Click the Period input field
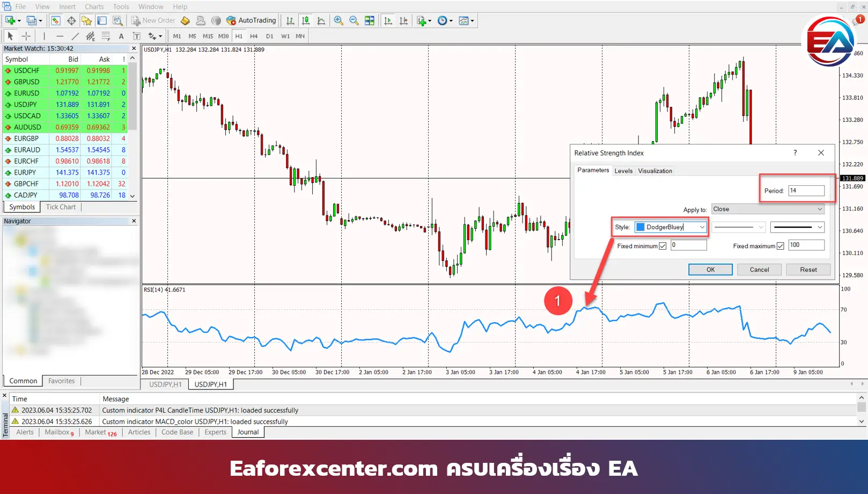Image resolution: width=868 pixels, height=494 pixels. point(806,191)
